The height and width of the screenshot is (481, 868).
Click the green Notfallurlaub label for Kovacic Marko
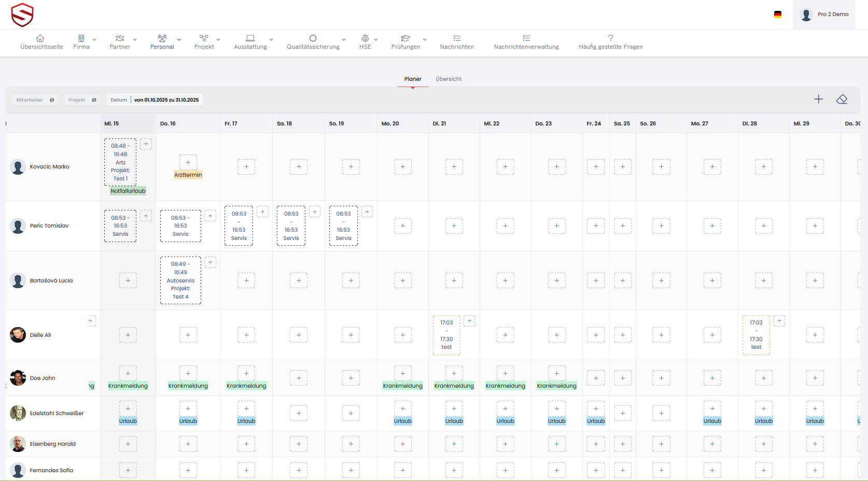(x=128, y=191)
